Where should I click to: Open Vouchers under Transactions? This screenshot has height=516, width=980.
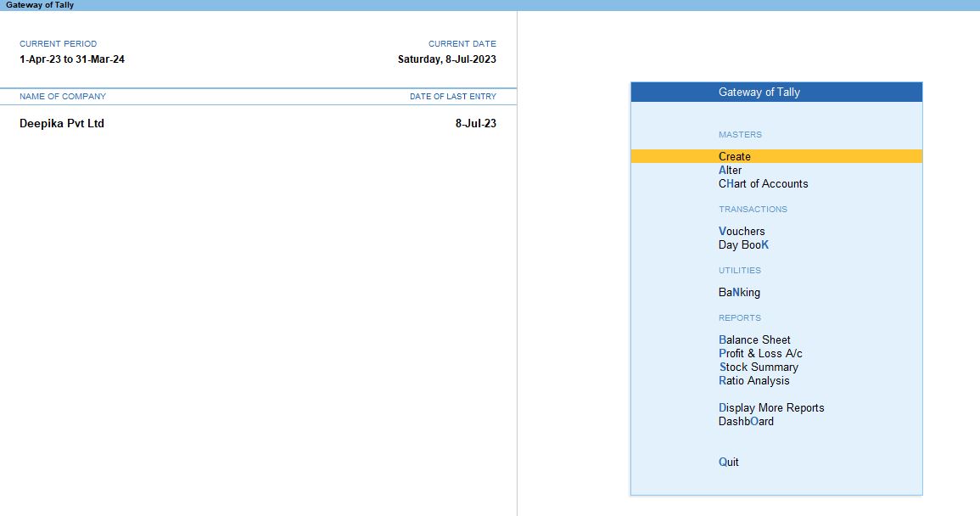pyautogui.click(x=742, y=231)
